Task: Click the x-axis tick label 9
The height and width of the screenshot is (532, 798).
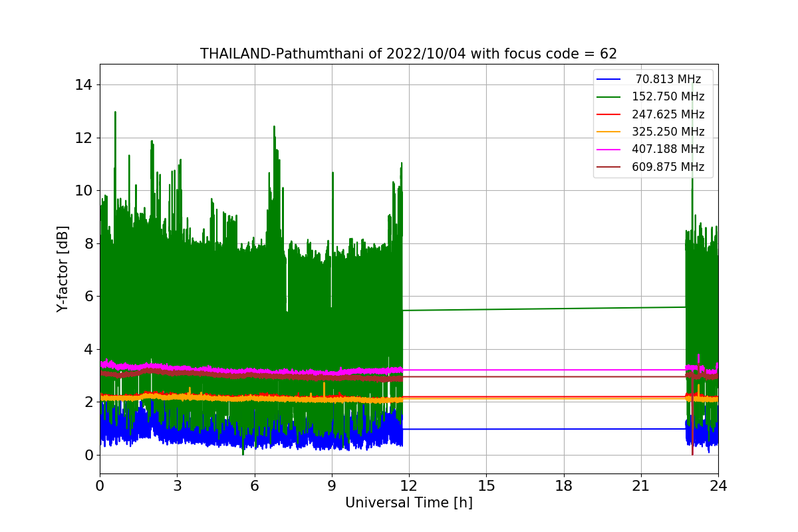Action: (332, 485)
